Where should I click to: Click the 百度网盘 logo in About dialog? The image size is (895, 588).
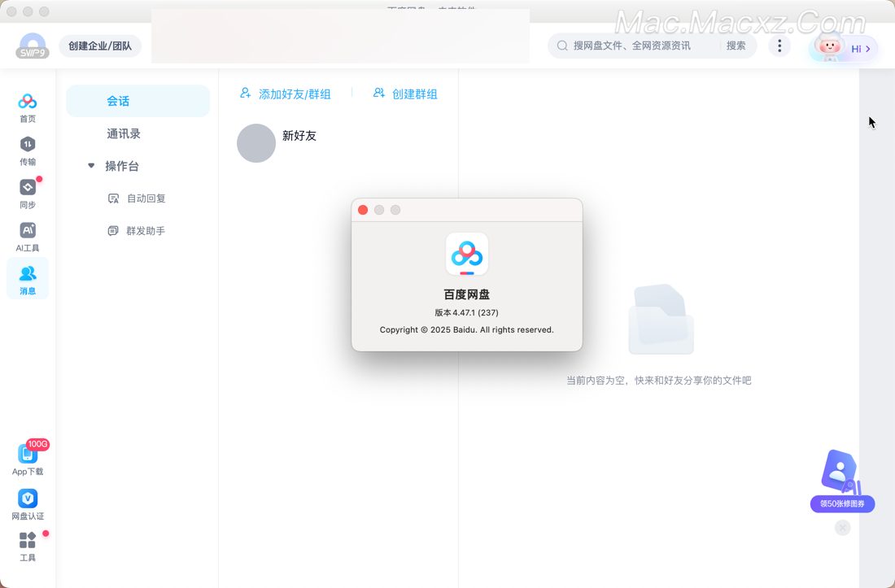point(467,255)
